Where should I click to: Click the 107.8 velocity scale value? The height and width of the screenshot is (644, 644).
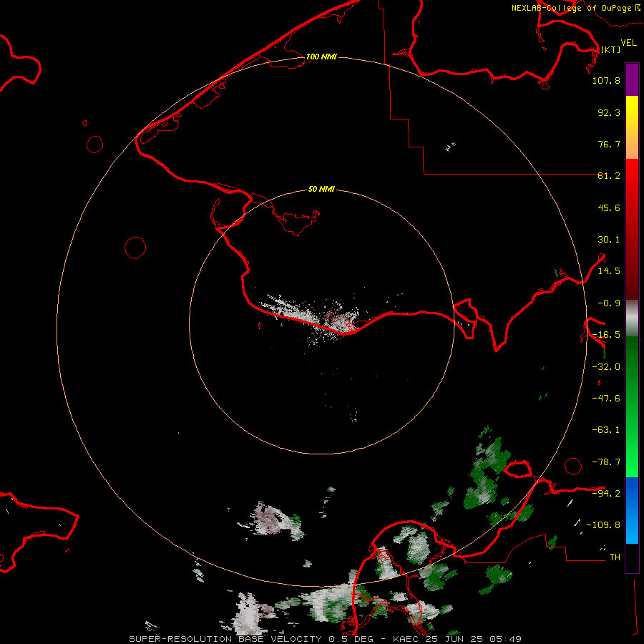tap(606, 80)
